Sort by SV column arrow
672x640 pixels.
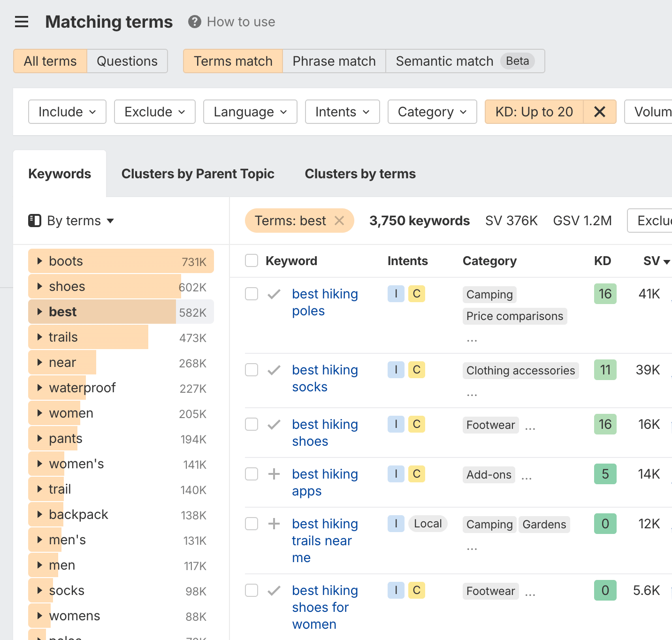click(666, 262)
